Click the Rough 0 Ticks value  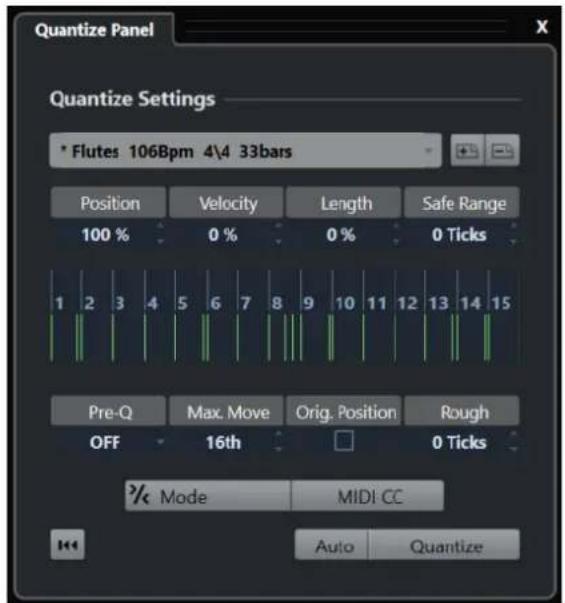(x=459, y=442)
